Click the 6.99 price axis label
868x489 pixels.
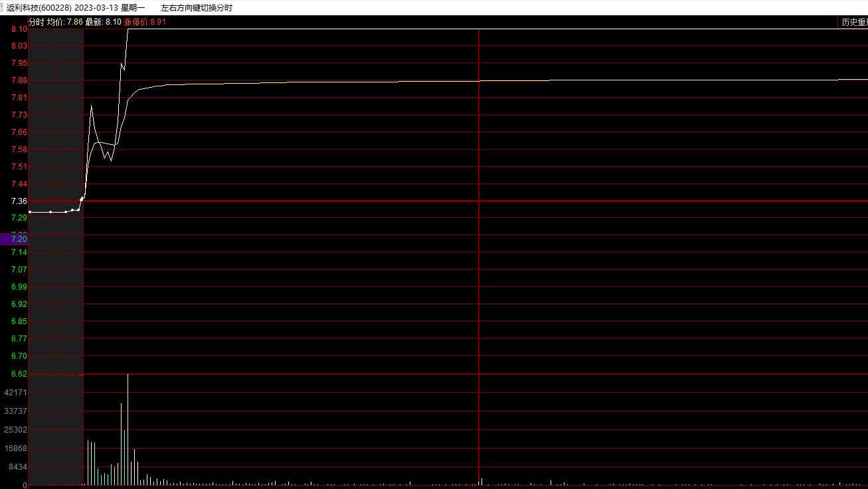(x=19, y=287)
